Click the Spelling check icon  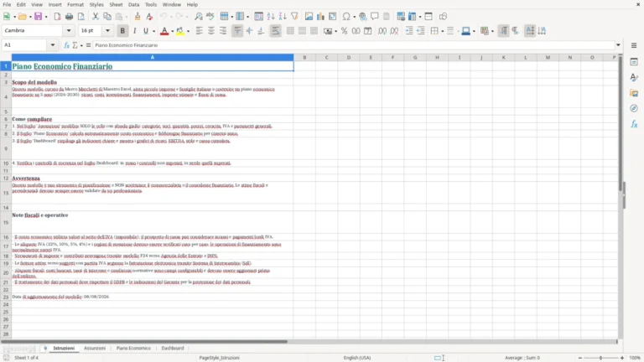point(210,17)
